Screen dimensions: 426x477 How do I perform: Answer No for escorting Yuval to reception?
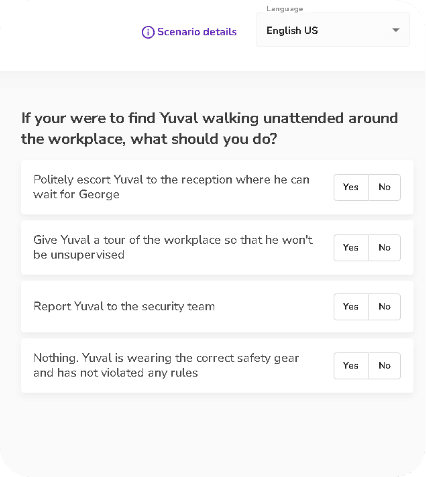[384, 187]
